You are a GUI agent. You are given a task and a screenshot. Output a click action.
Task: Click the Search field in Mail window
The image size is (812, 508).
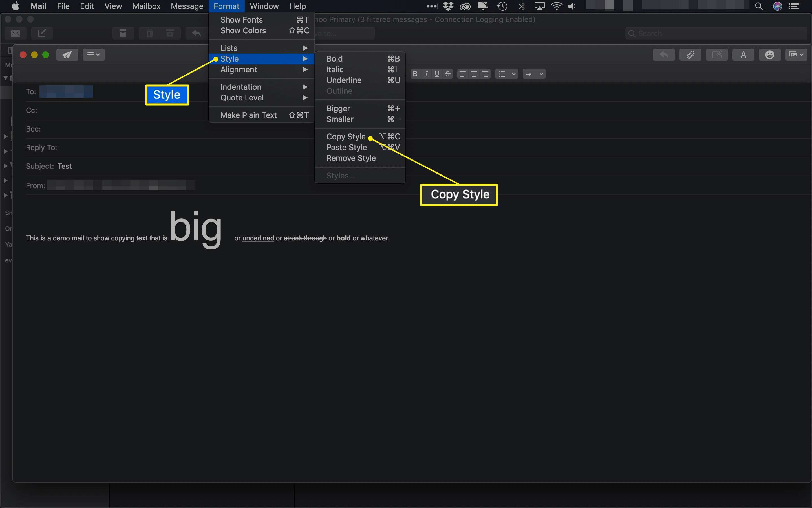coord(716,33)
